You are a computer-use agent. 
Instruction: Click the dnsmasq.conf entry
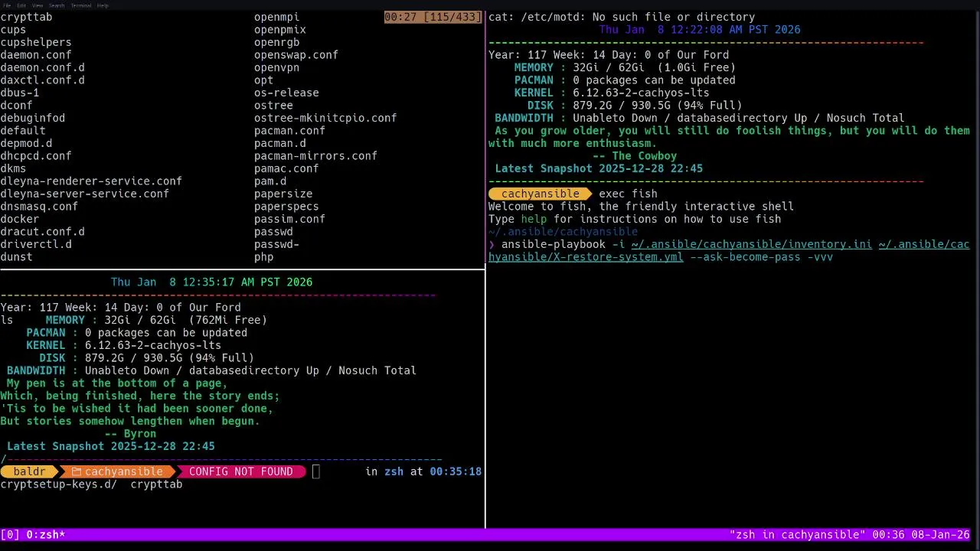pyautogui.click(x=39, y=206)
